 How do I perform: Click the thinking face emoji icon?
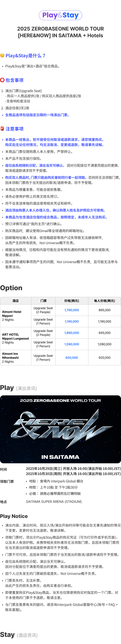coord(2,56)
